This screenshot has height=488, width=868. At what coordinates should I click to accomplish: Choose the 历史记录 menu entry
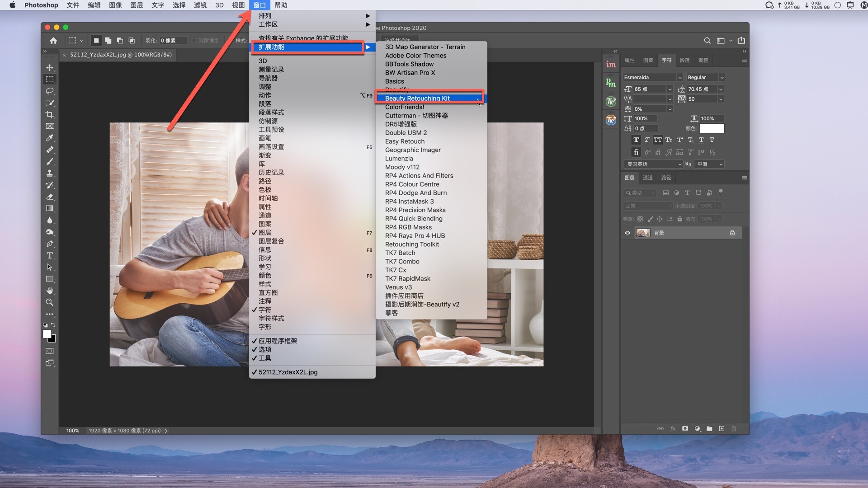click(x=312, y=173)
